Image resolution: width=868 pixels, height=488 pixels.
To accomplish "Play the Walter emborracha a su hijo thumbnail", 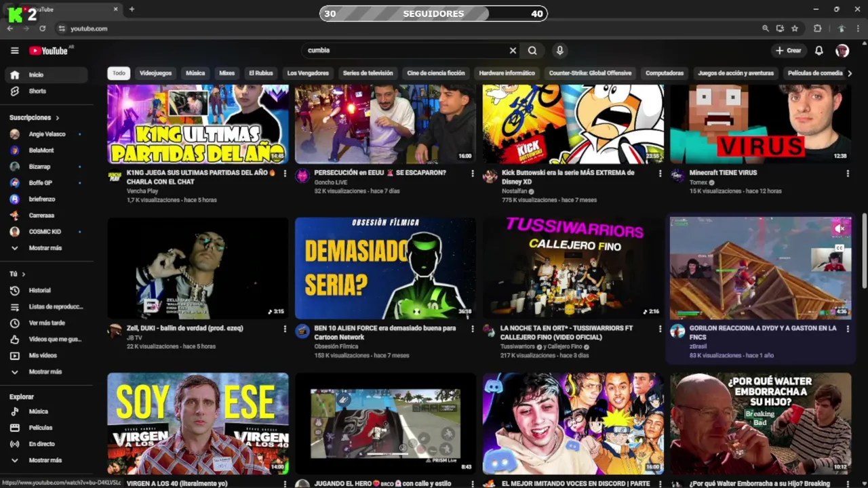I will pyautogui.click(x=761, y=424).
